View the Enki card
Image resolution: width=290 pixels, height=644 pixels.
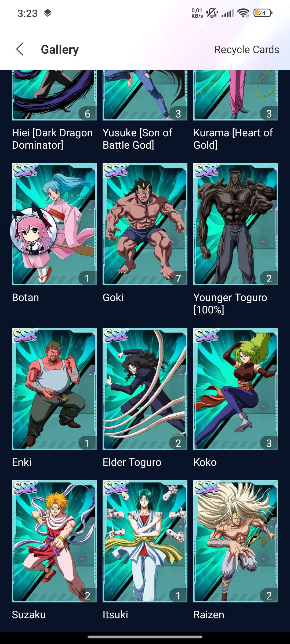[x=54, y=389]
